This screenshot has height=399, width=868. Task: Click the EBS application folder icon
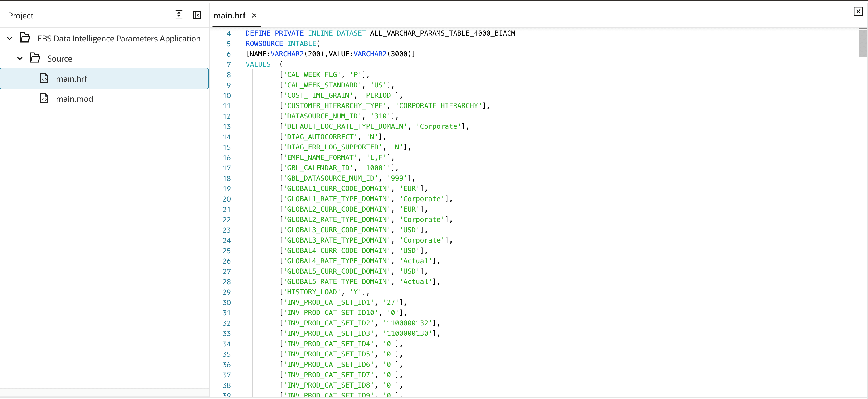[x=25, y=38]
